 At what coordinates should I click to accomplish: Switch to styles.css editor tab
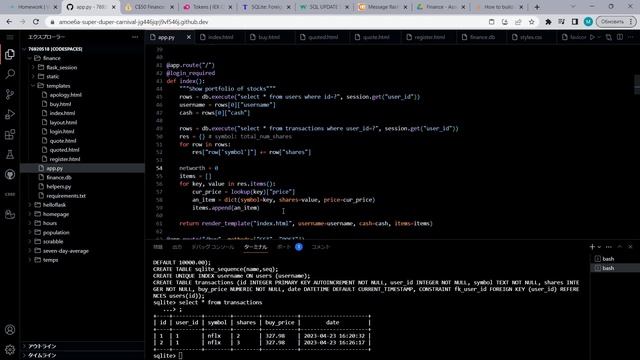[531, 37]
